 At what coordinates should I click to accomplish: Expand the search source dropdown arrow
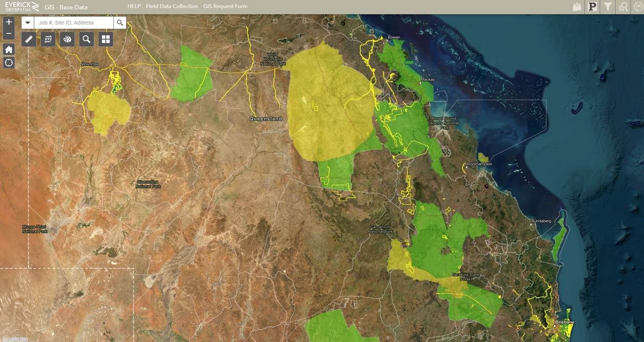pyautogui.click(x=28, y=23)
